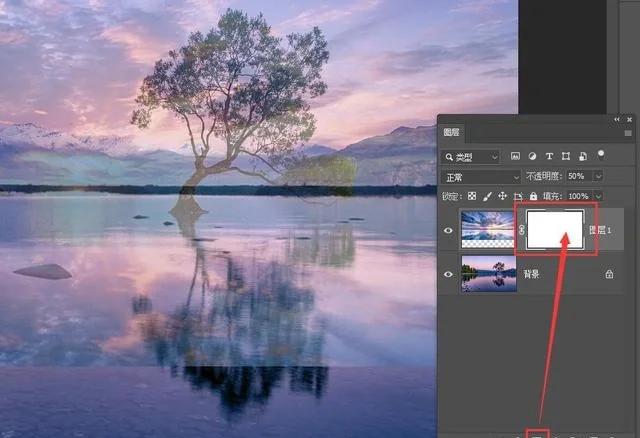
Task: Click the layer mask link chain icon
Action: [x=520, y=231]
